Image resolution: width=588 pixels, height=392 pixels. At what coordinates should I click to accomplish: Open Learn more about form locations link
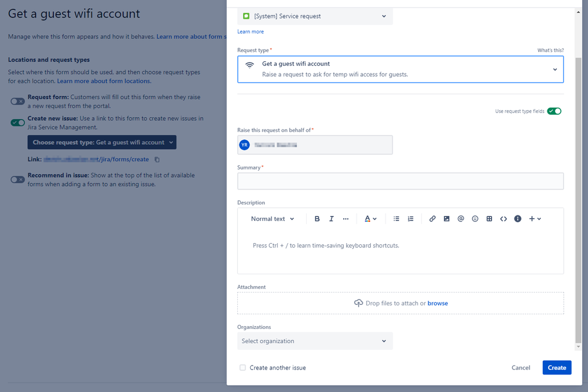(104, 81)
